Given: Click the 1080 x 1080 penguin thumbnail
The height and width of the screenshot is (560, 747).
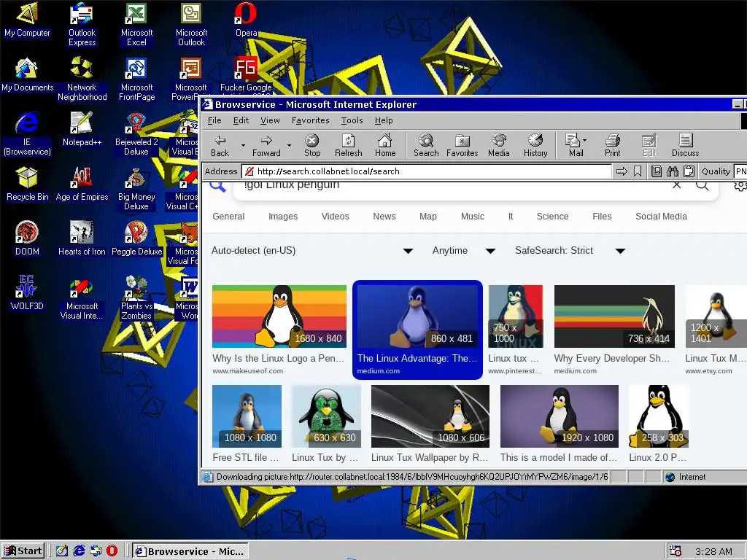Looking at the screenshot, I should [x=247, y=416].
